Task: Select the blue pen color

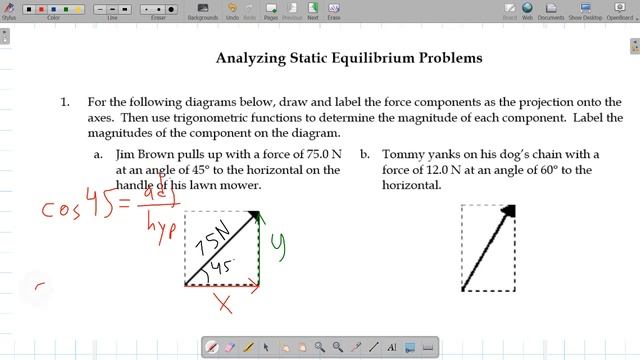Action: [x=53, y=9]
